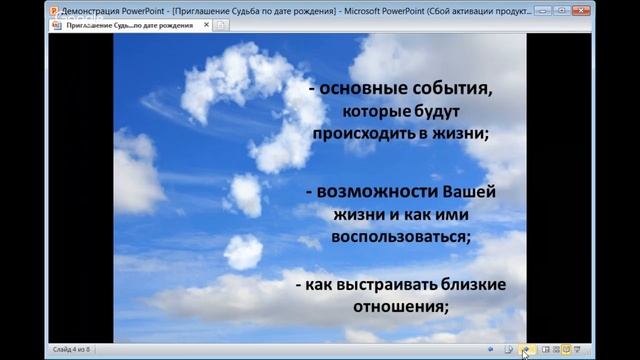This screenshot has width=640, height=360.
Task: Click the text 'возможности Вашей'
Action: (x=406, y=192)
